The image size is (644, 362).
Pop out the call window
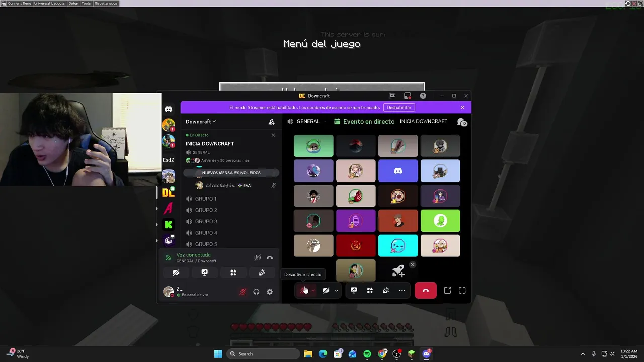tap(447, 290)
